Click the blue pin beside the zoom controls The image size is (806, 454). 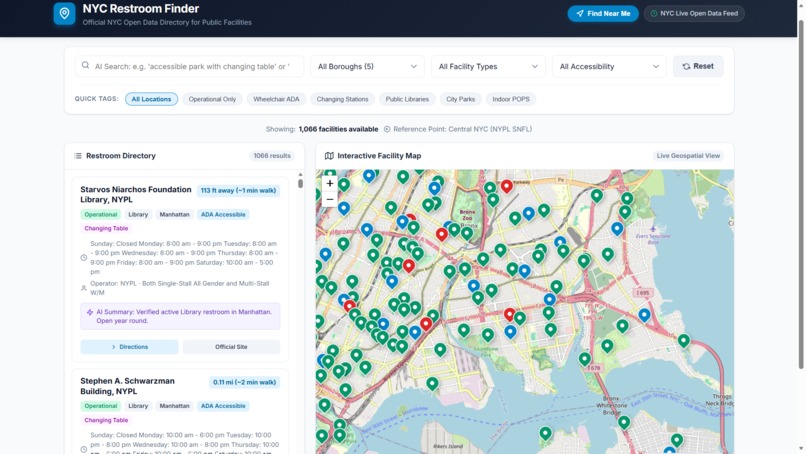click(344, 208)
